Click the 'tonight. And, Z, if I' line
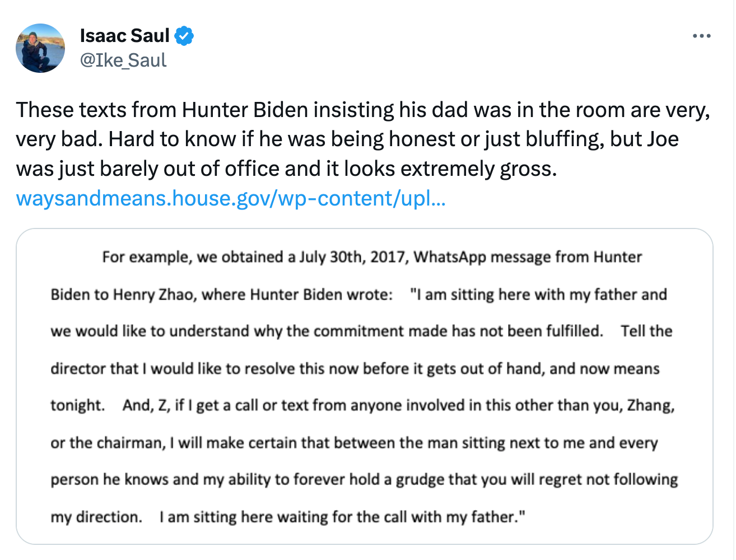 tap(362, 405)
